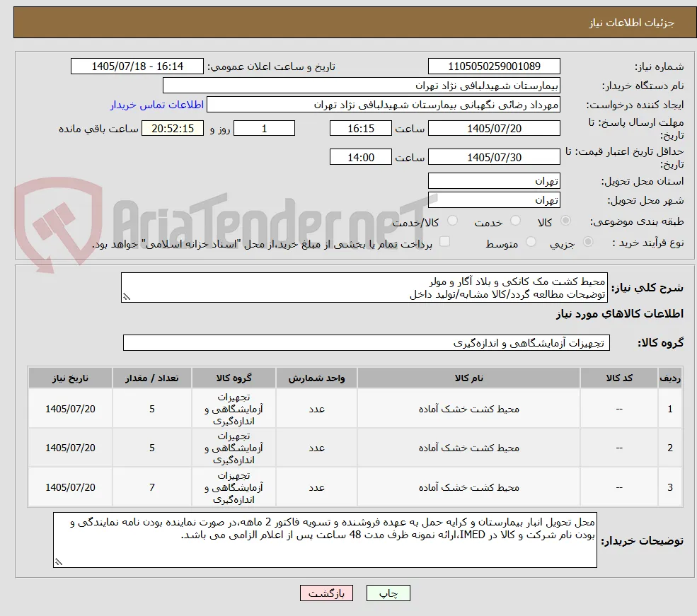Select the متوسط purchase type radio
Viewport: 697px width, 616px height.
[531, 242]
